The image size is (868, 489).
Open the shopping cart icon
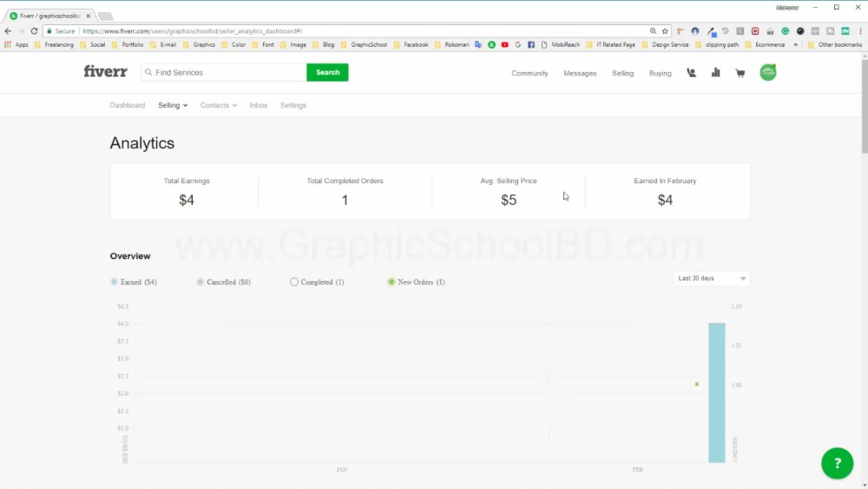click(740, 73)
